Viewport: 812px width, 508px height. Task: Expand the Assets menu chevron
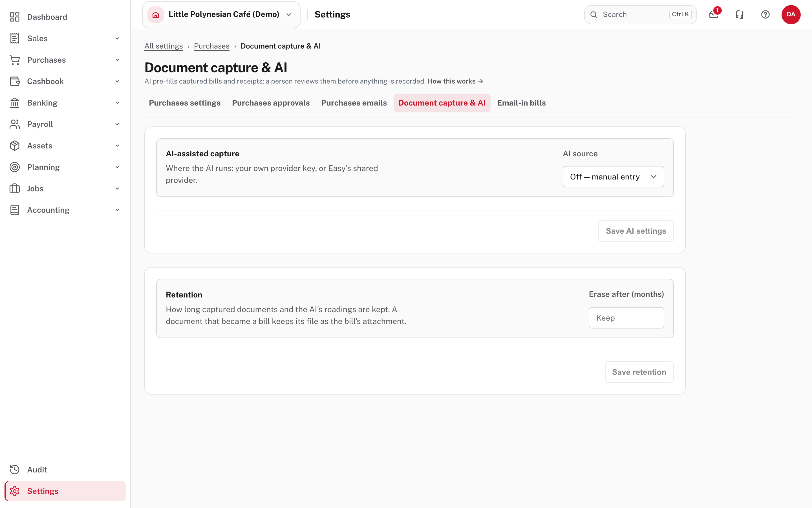(x=117, y=146)
